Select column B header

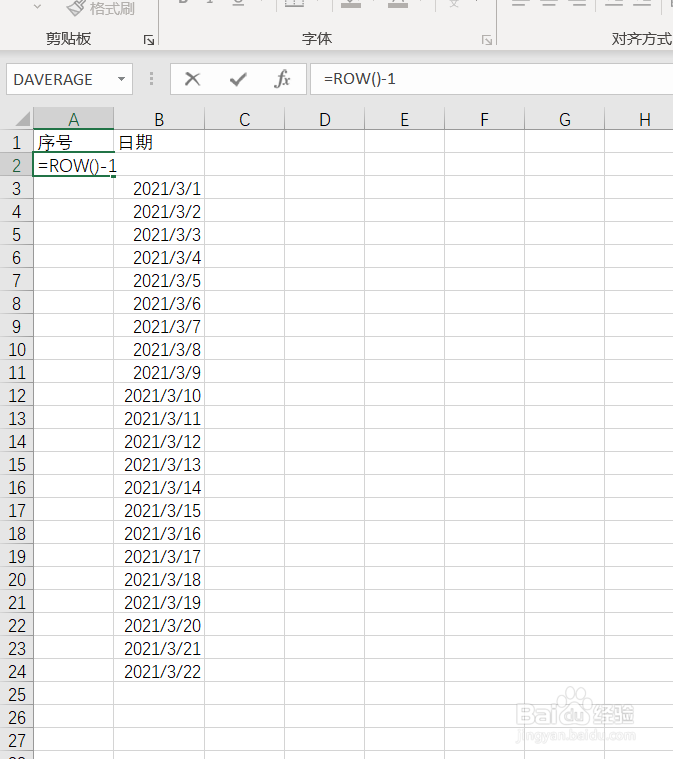(159, 119)
